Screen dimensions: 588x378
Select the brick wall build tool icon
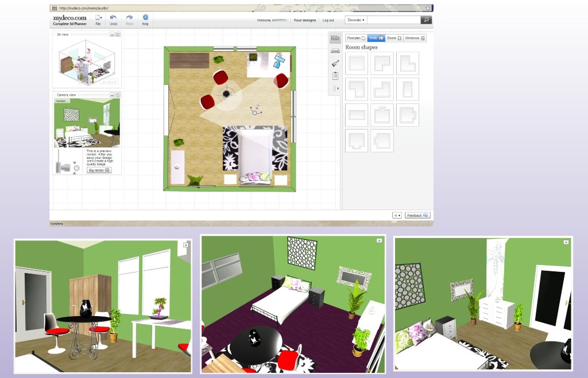click(x=335, y=38)
